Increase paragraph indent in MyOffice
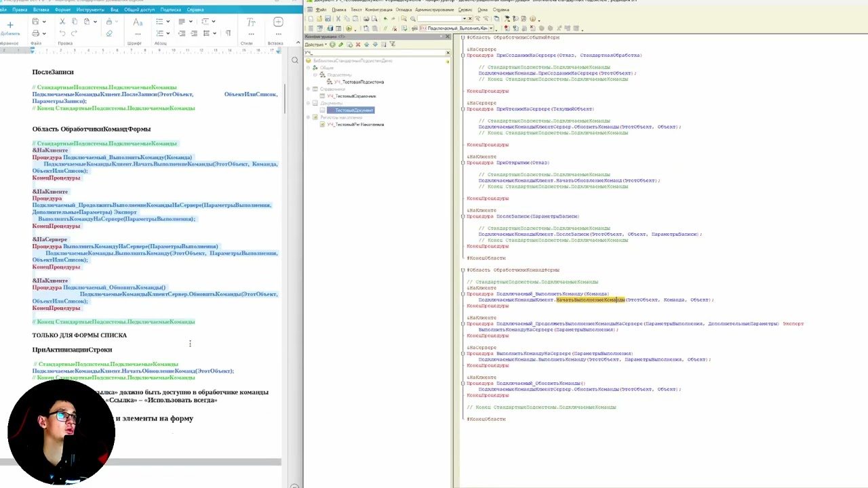868x488 pixels. [194, 33]
